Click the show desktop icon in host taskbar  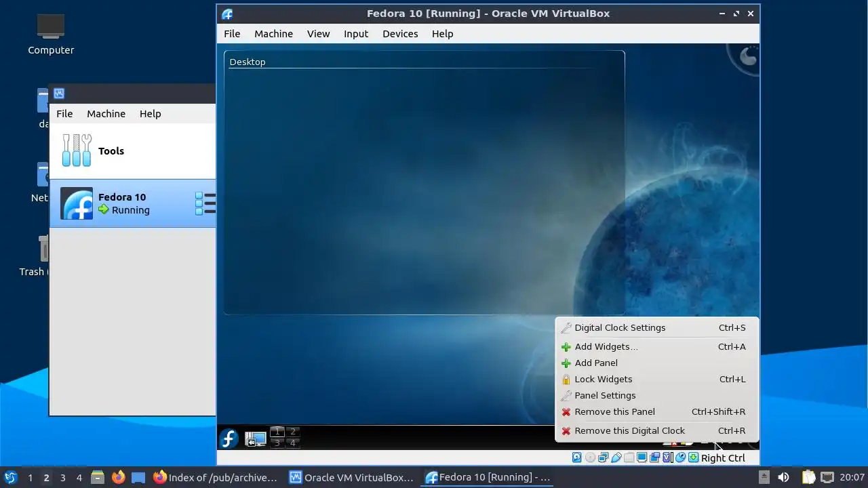pyautogui.click(x=138, y=477)
